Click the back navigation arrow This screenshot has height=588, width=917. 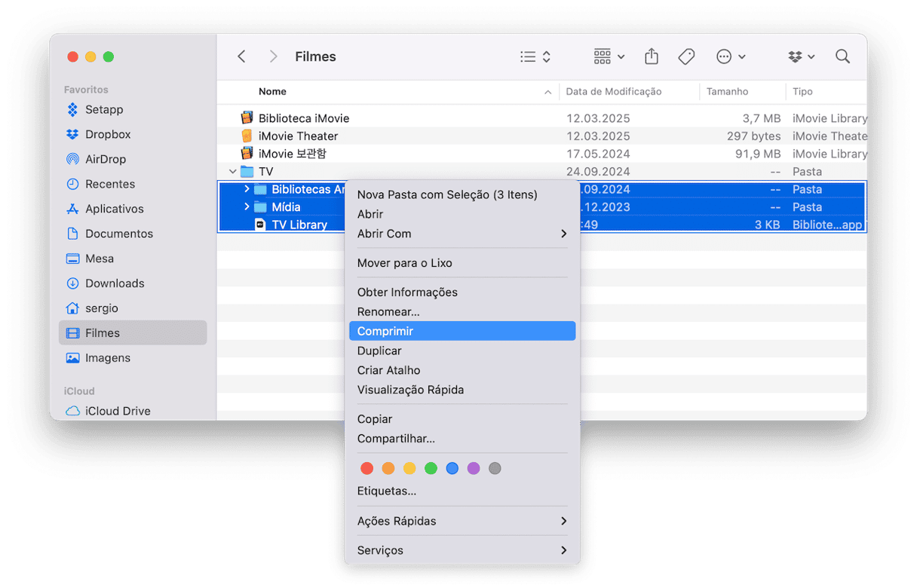pos(241,57)
